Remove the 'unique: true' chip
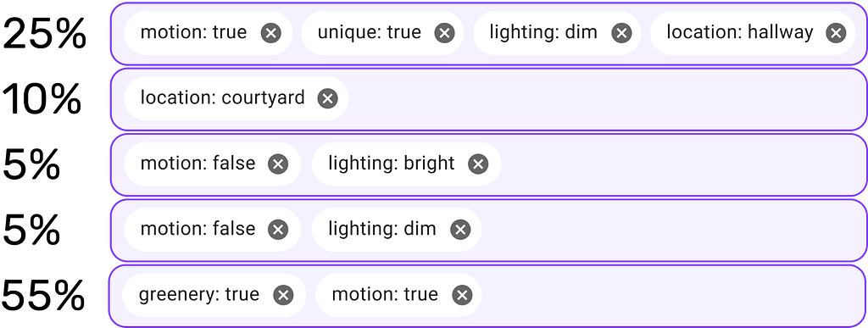The height and width of the screenshot is (328, 868). [444, 33]
